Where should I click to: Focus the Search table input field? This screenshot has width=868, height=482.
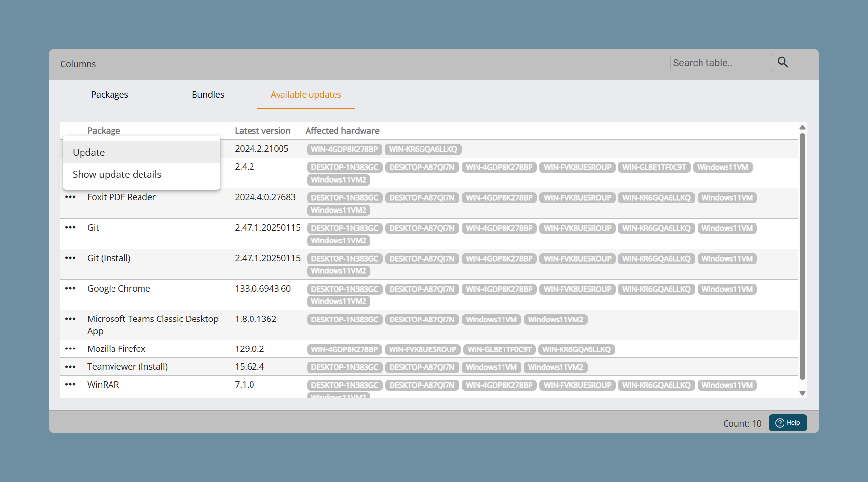(721, 63)
